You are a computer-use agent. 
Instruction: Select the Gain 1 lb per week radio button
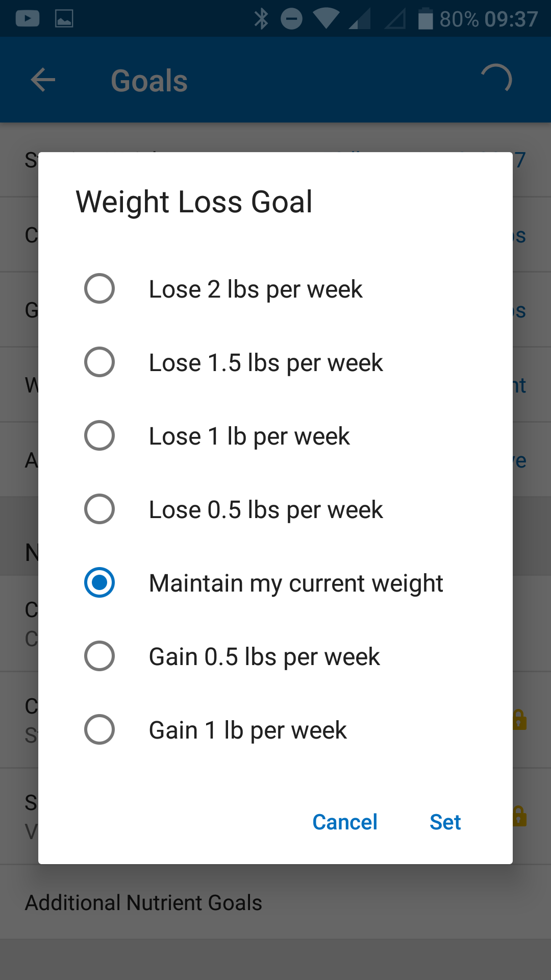pos(99,730)
